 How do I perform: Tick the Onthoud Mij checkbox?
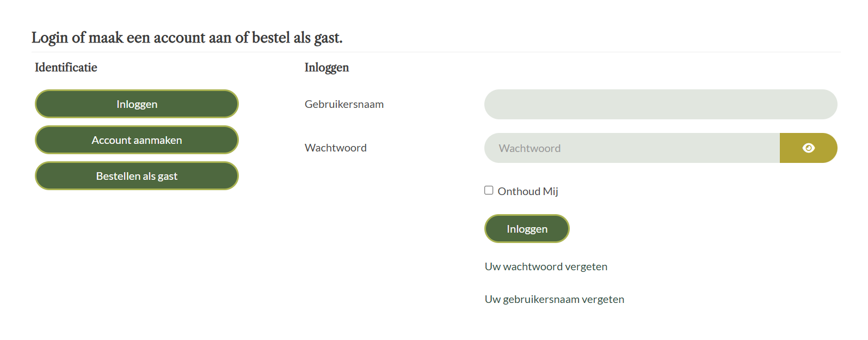[489, 190]
